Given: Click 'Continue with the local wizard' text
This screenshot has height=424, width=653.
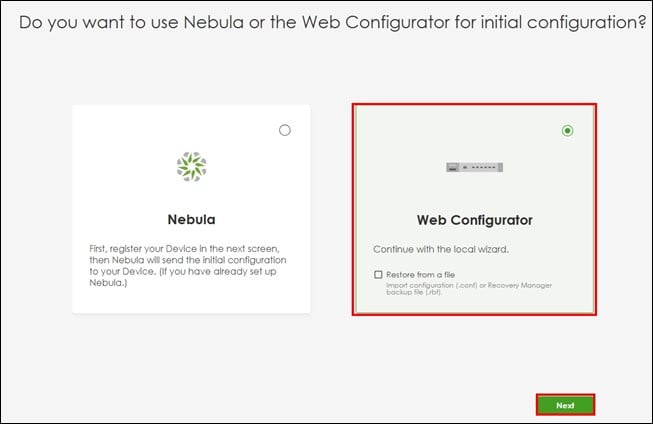Looking at the screenshot, I should pyautogui.click(x=441, y=249).
